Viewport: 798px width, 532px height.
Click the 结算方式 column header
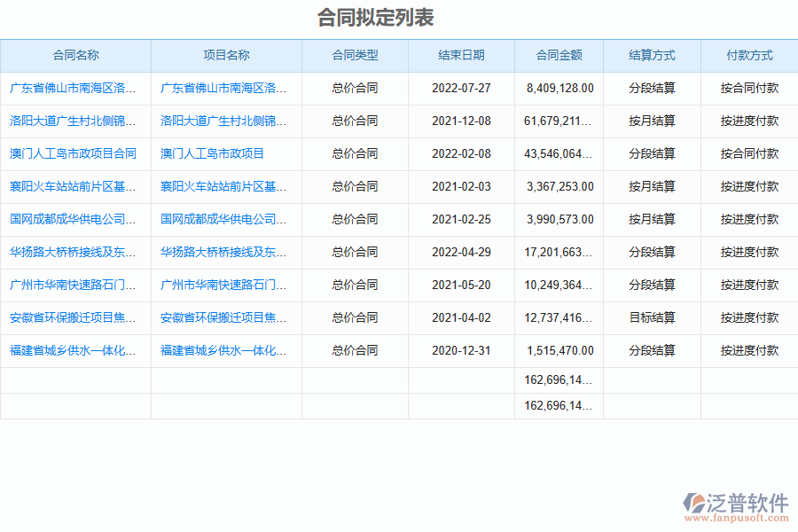(x=652, y=55)
